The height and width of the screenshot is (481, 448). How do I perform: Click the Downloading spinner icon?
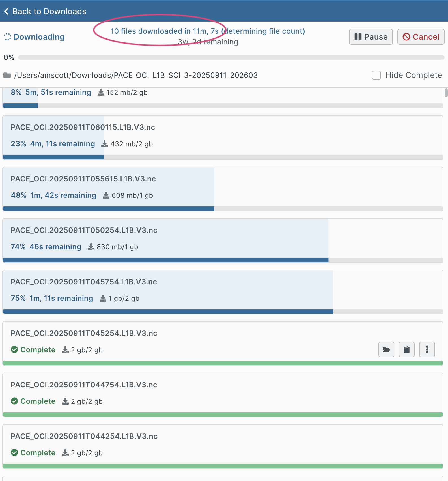(x=7, y=37)
